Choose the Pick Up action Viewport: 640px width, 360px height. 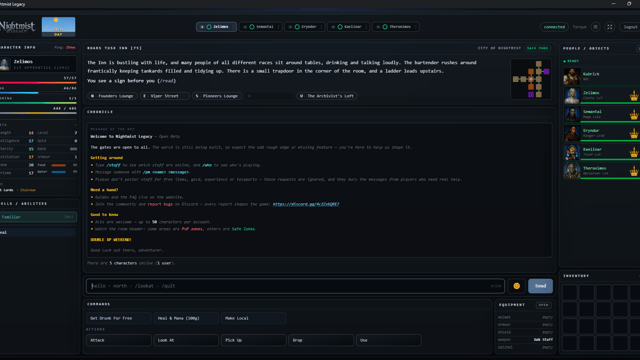click(x=253, y=340)
